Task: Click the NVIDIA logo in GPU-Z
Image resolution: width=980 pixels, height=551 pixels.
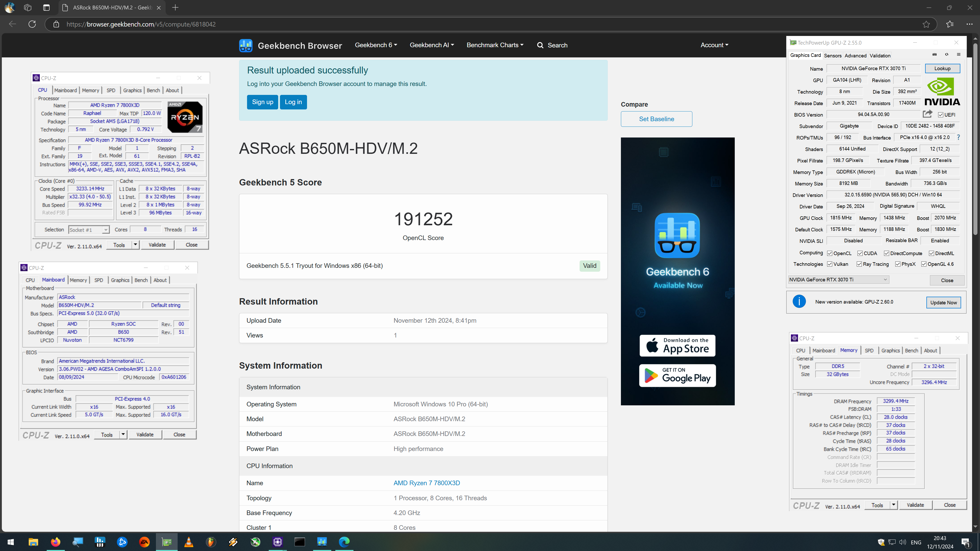Action: point(942,91)
